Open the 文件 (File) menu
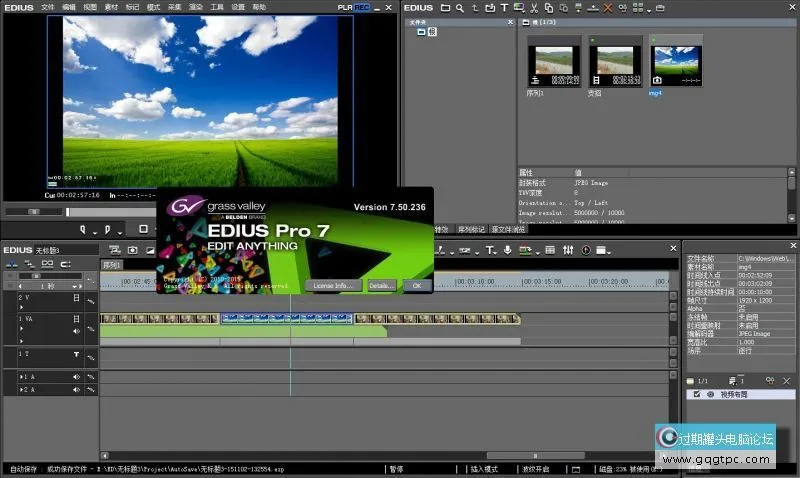This screenshot has width=800, height=478. tap(47, 6)
